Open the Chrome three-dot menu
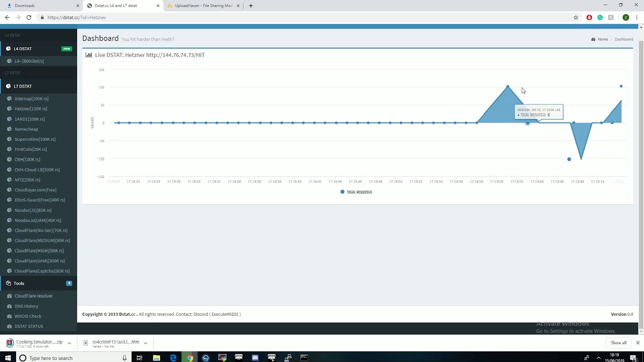This screenshot has height=362, width=644. click(x=637, y=18)
